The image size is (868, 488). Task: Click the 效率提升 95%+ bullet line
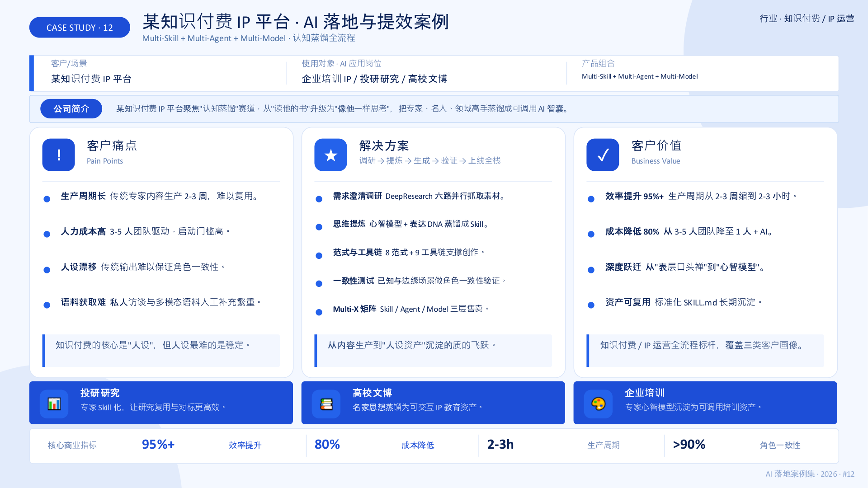click(x=701, y=196)
